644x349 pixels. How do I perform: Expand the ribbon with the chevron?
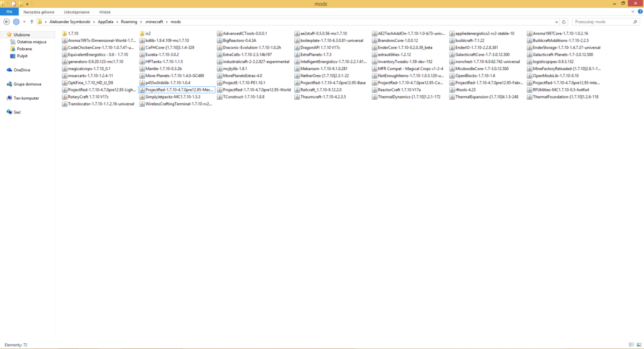pos(632,12)
